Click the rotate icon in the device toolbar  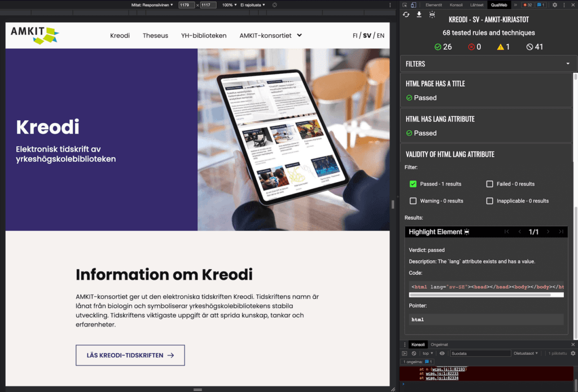(275, 5)
